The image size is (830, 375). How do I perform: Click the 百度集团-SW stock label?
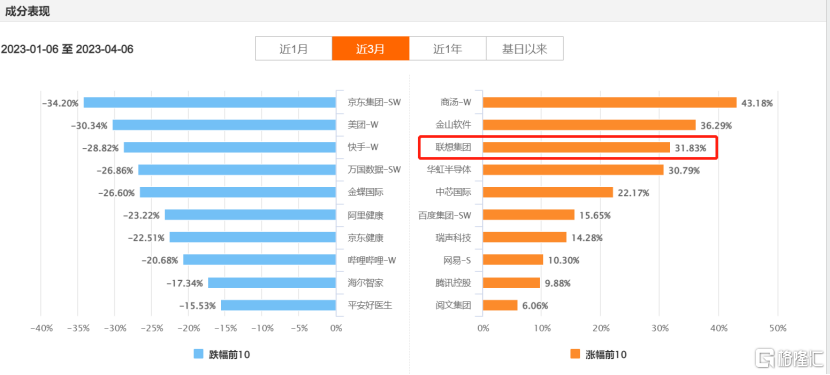point(445,215)
